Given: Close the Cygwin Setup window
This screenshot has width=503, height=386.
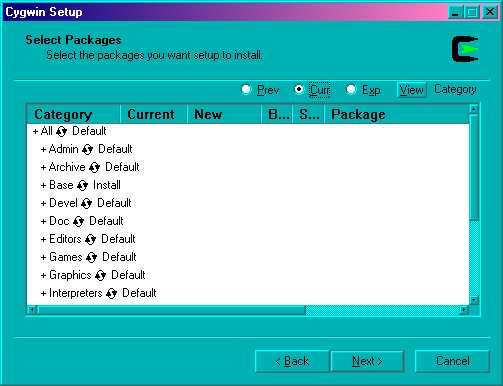Looking at the screenshot, I should [x=490, y=12].
